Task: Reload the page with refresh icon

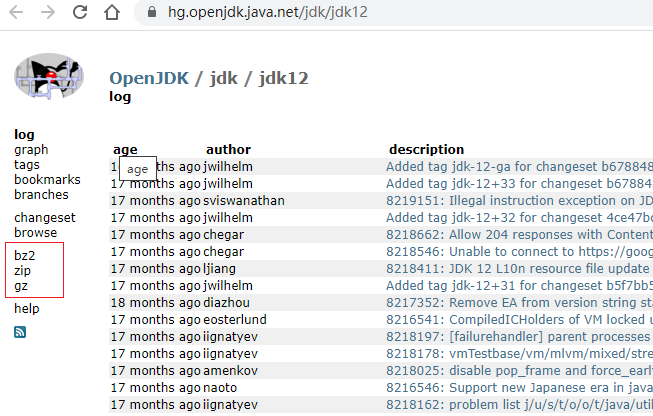Action: (80, 12)
